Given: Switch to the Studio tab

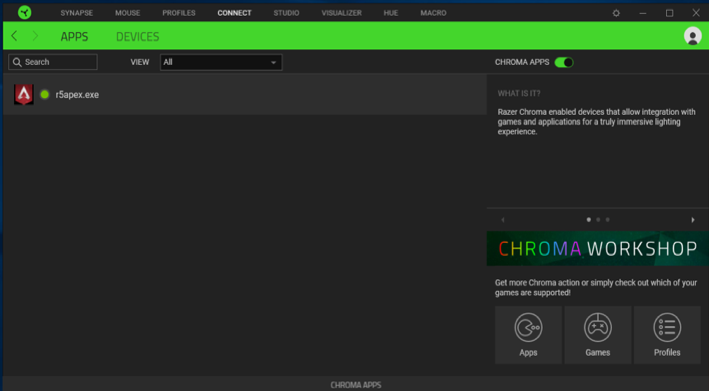Looking at the screenshot, I should 286,13.
